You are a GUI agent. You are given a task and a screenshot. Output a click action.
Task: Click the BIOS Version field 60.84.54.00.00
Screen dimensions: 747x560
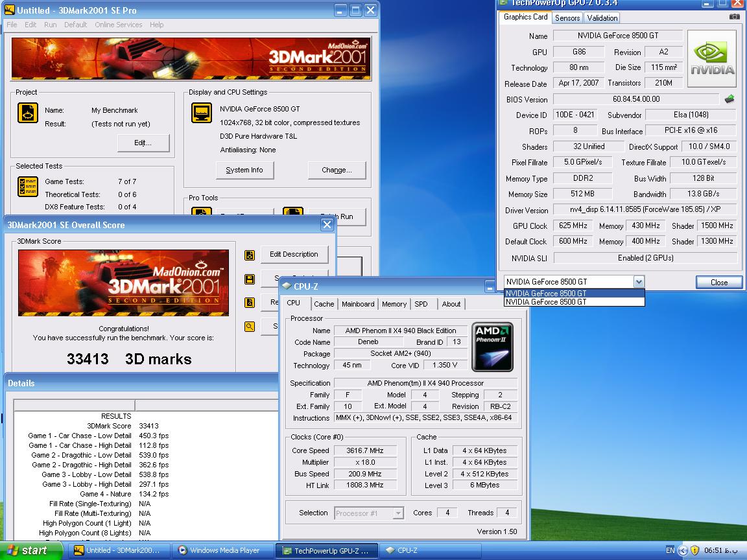point(636,99)
